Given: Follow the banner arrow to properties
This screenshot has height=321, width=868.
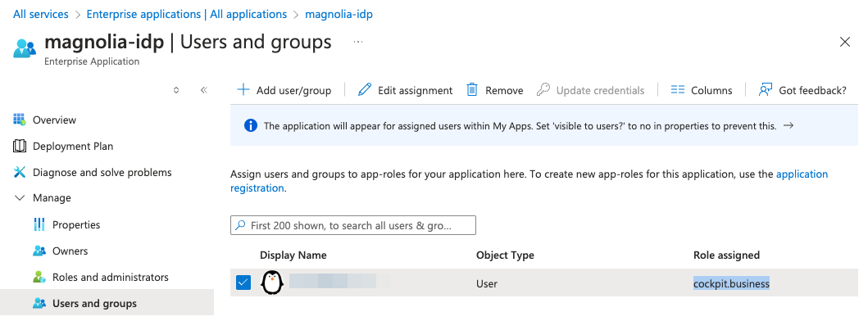Looking at the screenshot, I should 788,125.
